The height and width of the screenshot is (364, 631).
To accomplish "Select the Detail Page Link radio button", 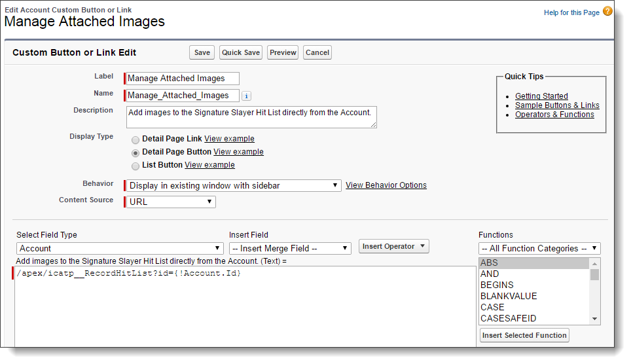I will pyautogui.click(x=135, y=139).
